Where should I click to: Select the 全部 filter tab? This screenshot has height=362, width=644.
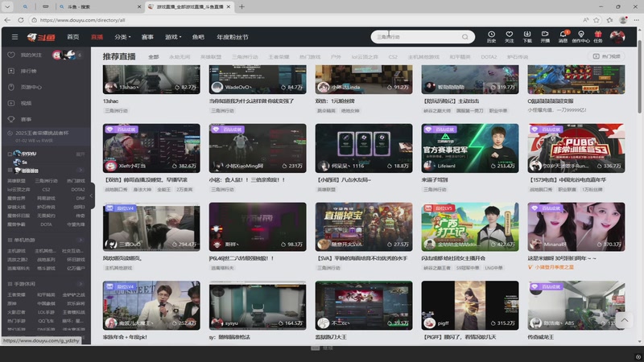(153, 56)
